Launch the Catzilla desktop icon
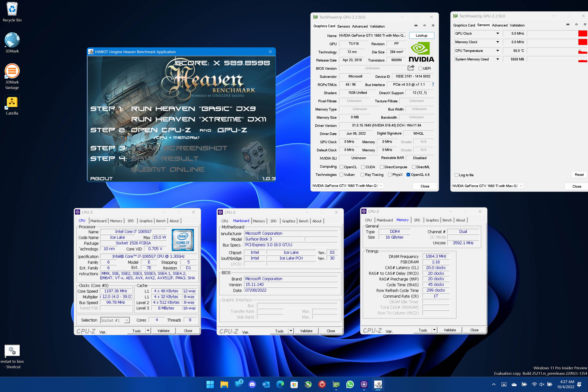 click(x=12, y=105)
